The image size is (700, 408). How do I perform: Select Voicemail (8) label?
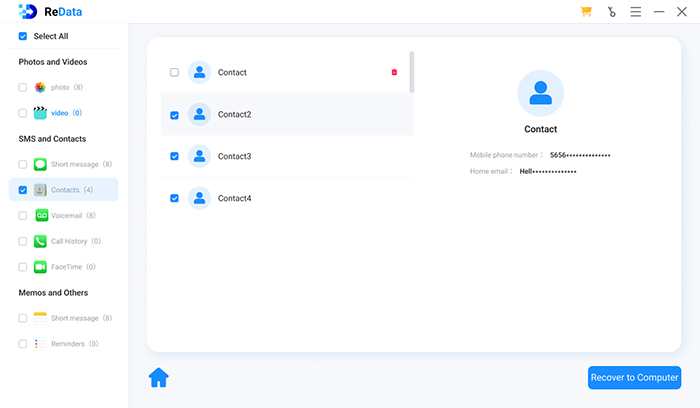(x=73, y=216)
